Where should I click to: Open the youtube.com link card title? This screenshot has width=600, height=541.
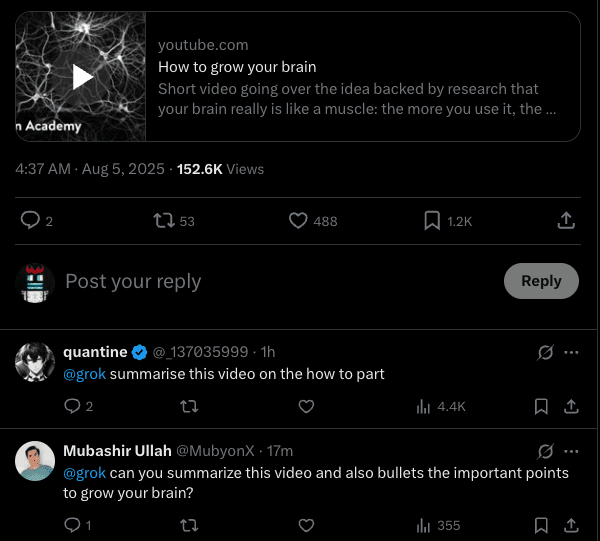pos(237,67)
